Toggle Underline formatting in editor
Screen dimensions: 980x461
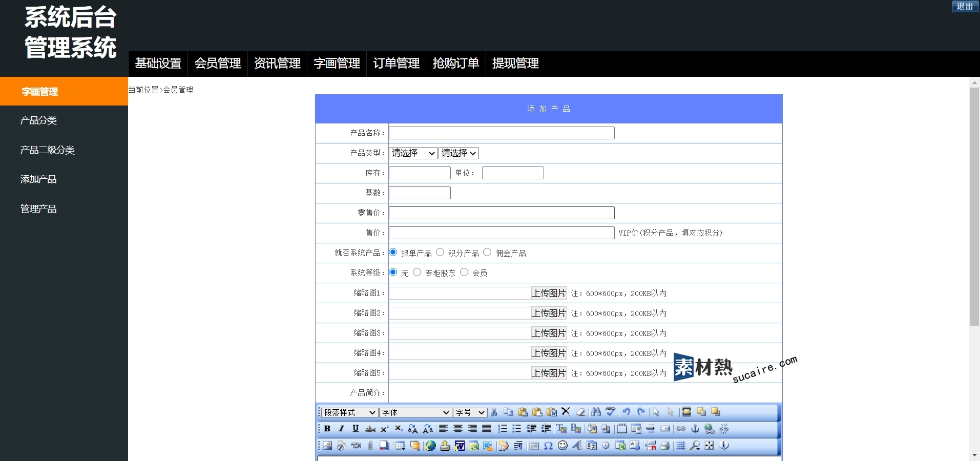(x=356, y=429)
